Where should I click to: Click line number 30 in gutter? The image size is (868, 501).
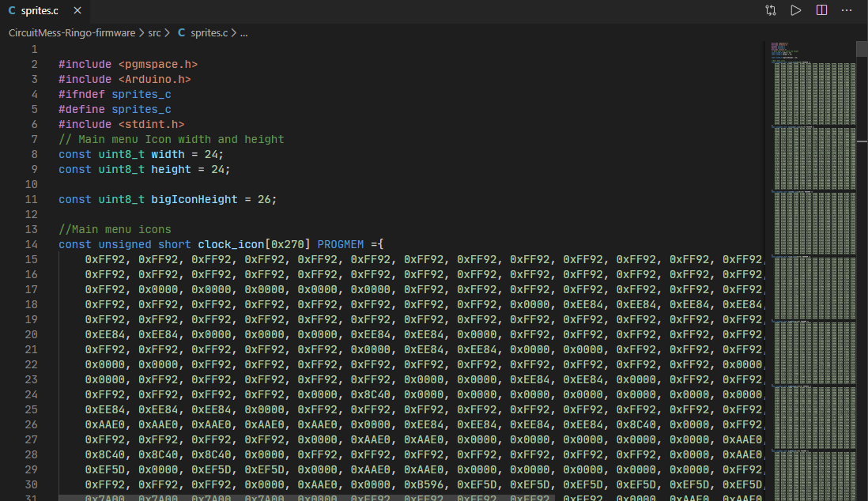(31, 485)
